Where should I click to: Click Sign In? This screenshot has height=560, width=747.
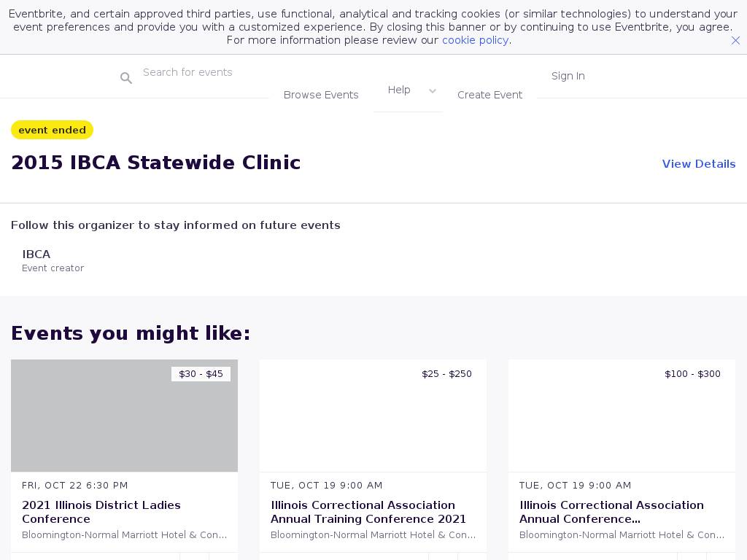tap(568, 76)
